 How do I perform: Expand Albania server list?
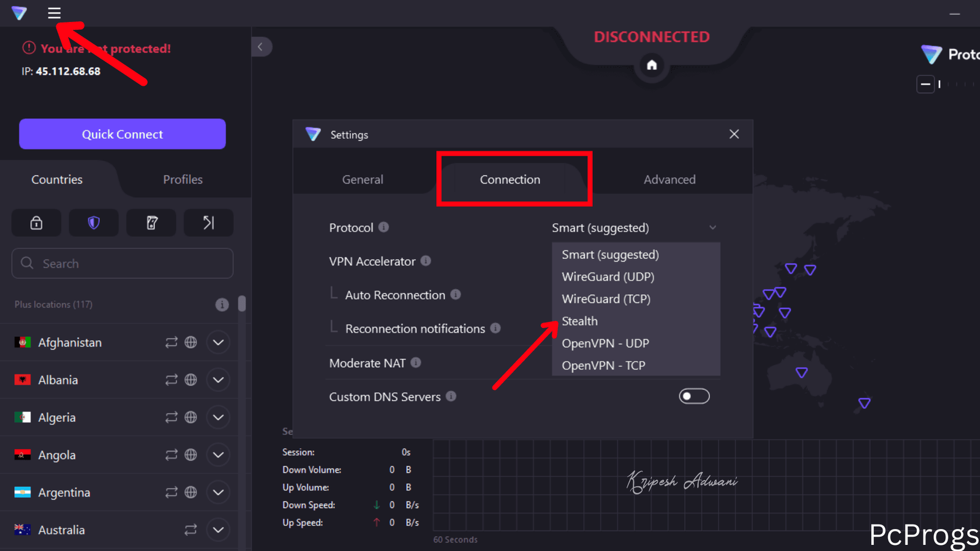pos(218,380)
